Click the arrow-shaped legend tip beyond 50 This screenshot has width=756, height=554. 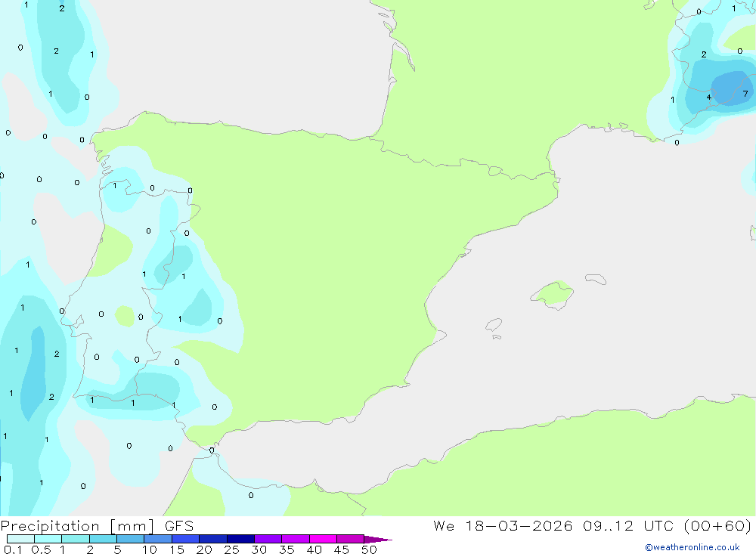click(x=377, y=539)
